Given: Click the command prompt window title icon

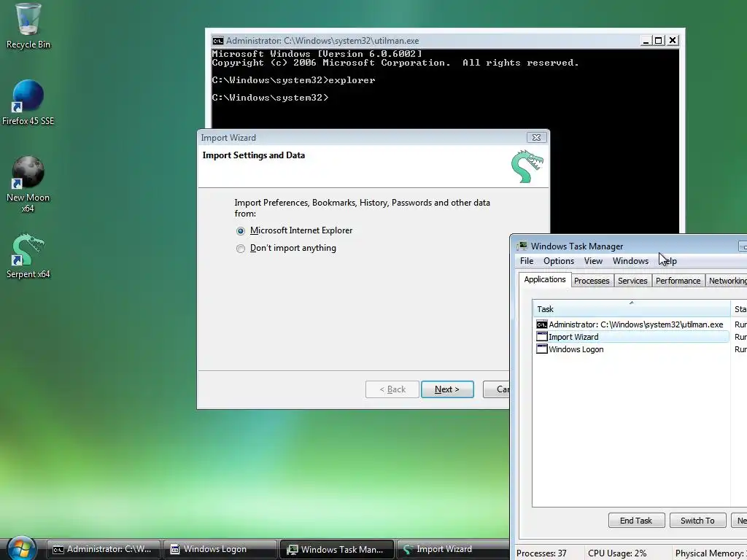Looking at the screenshot, I should pos(217,41).
